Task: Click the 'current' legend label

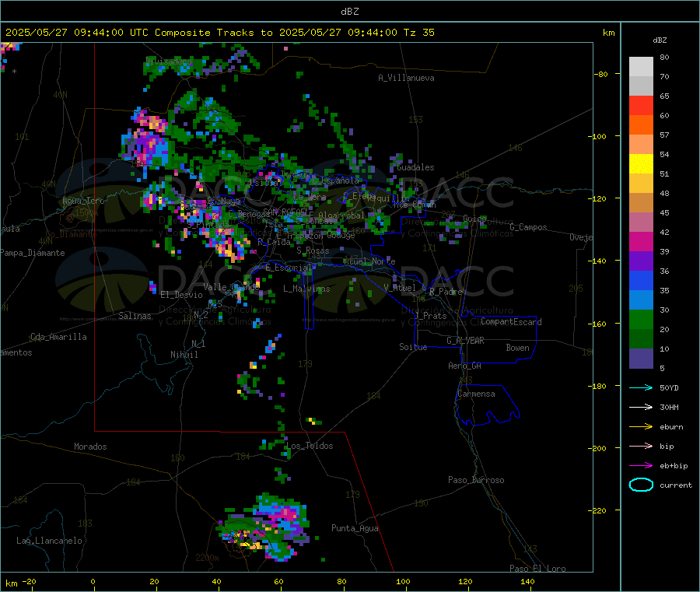Action: pos(676,485)
